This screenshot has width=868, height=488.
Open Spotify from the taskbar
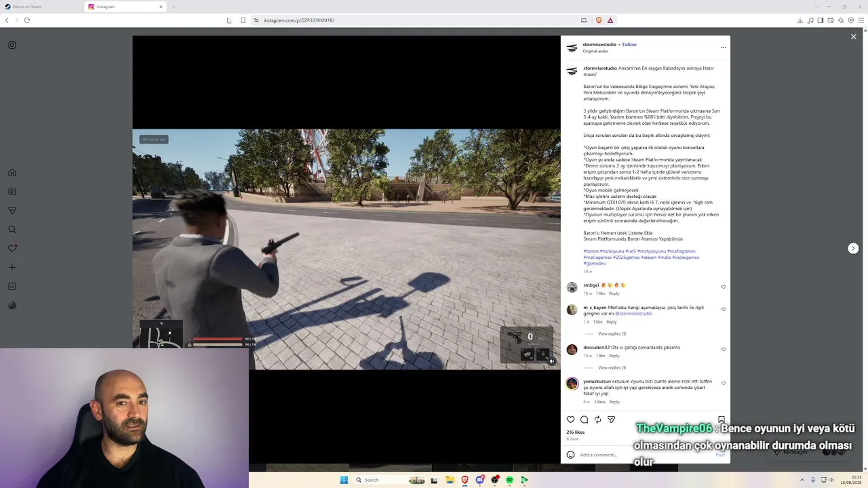pyautogui.click(x=509, y=480)
